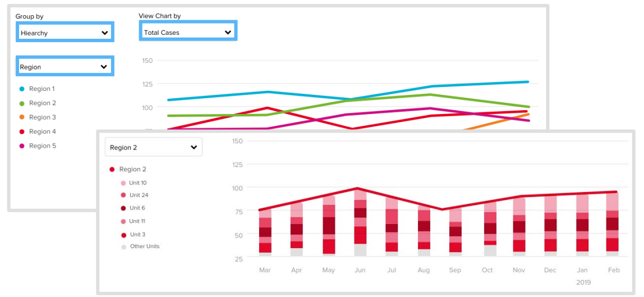Open the Total Cases chart dropdown

[x=188, y=33]
